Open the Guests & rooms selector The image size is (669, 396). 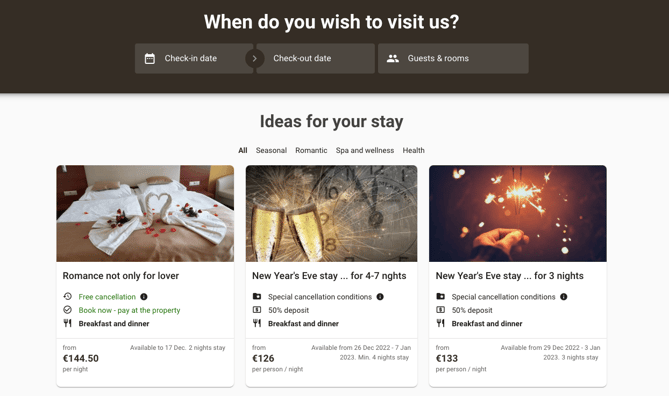pos(453,58)
